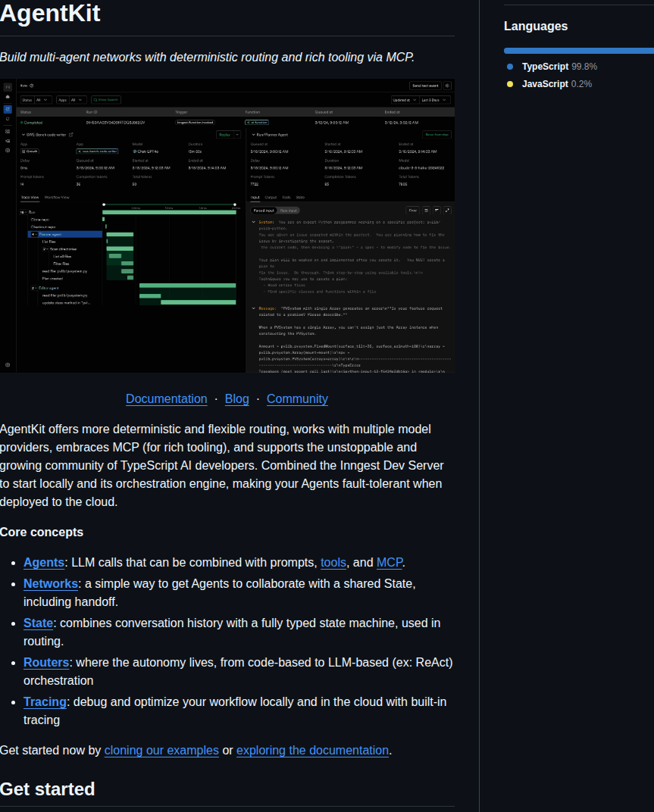Collapse the Run/Planner Agent section
Screen dimensions: 654x812
[254, 135]
